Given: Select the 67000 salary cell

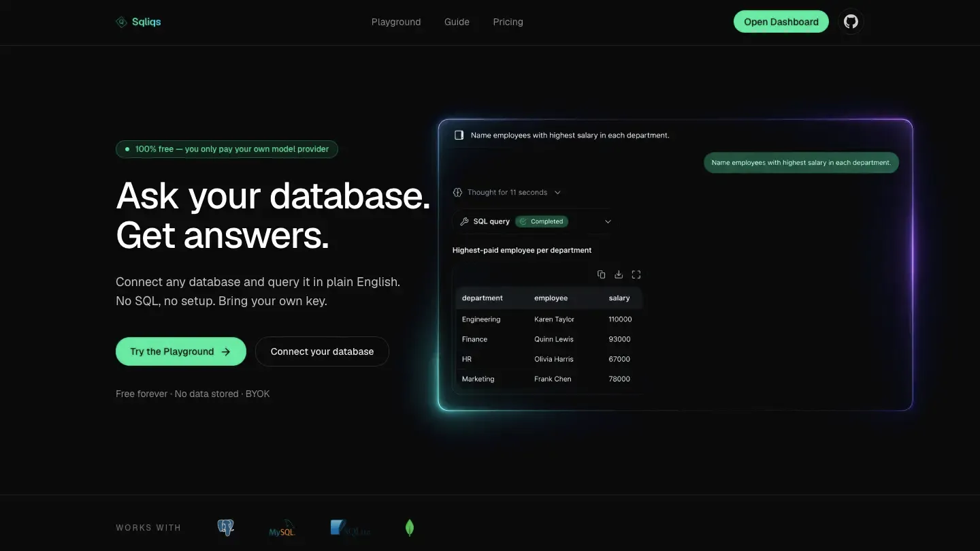Looking at the screenshot, I should 619,359.
